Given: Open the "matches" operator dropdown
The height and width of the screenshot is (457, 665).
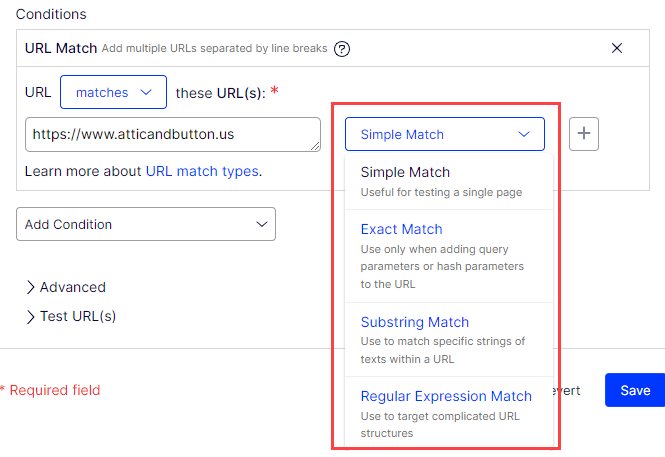Looking at the screenshot, I should pos(113,92).
